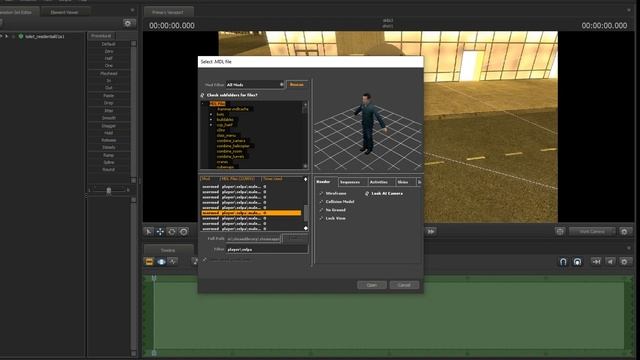
Task: Enable the Lock View checkbox
Action: pos(321,218)
